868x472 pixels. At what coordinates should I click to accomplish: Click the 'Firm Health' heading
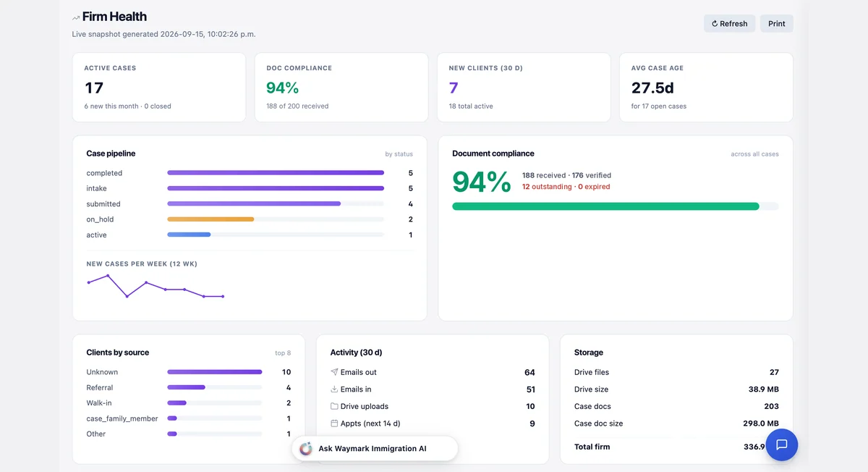pyautogui.click(x=114, y=17)
